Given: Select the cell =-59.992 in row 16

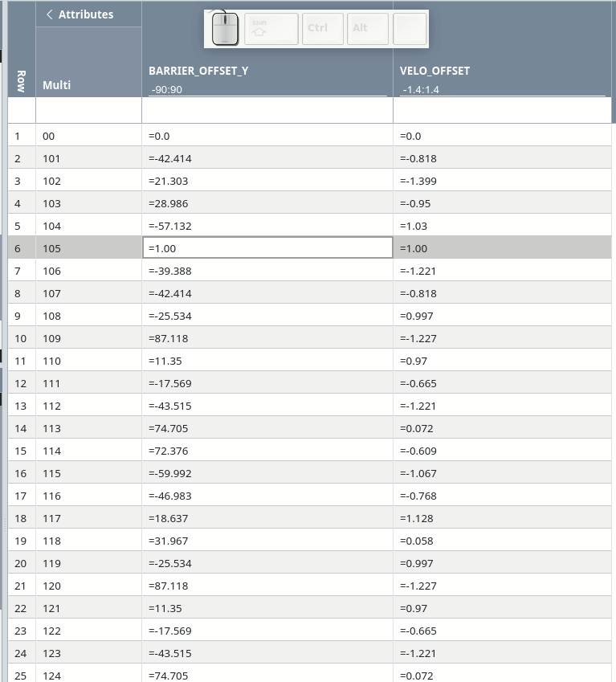Looking at the screenshot, I should (267, 473).
